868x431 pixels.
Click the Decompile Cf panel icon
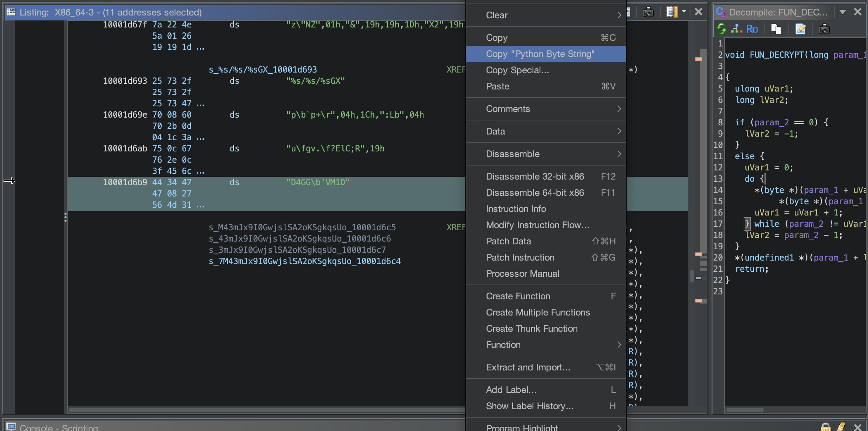(721, 12)
